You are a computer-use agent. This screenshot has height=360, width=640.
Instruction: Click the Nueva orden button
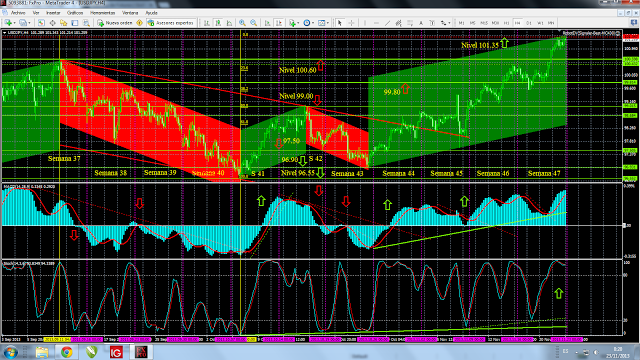click(115, 23)
